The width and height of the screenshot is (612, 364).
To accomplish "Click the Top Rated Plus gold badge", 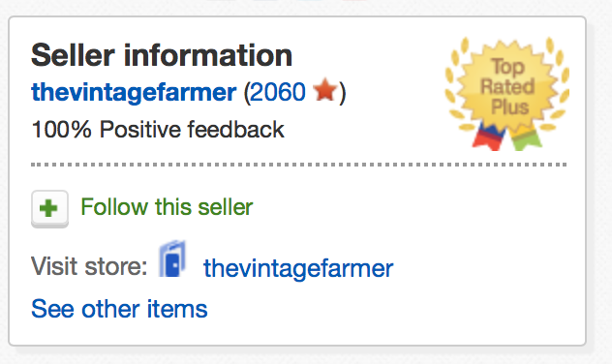I will 507,94.
